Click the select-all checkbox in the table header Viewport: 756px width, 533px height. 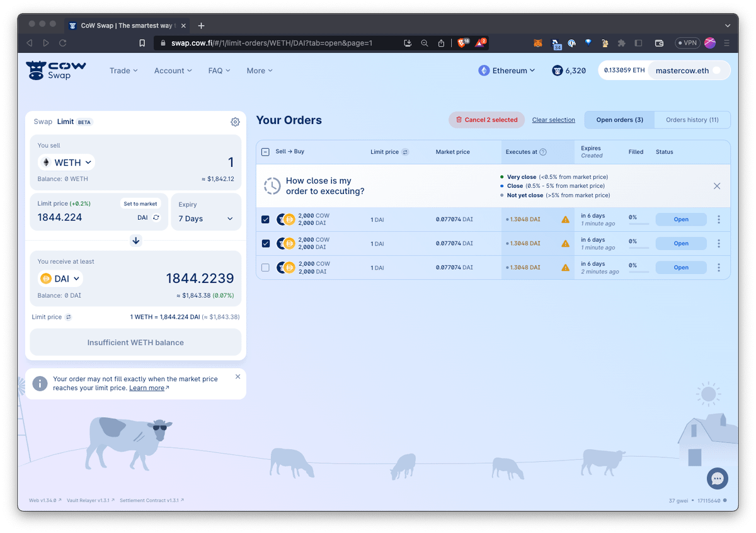pyautogui.click(x=265, y=152)
